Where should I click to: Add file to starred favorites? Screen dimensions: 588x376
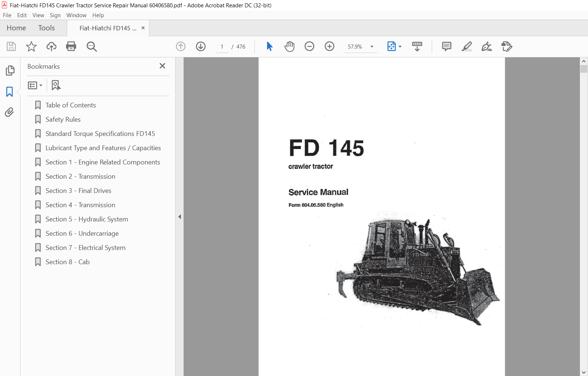pos(31,46)
